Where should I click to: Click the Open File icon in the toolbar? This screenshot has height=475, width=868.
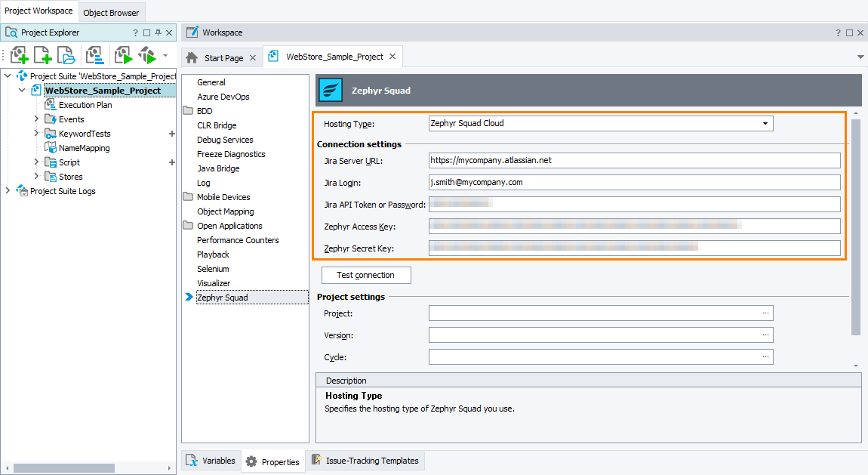point(66,54)
